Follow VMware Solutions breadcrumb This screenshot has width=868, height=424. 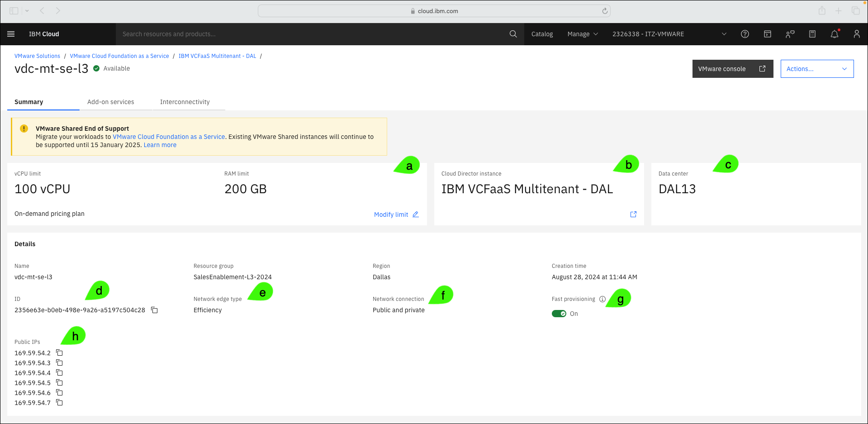(x=37, y=56)
